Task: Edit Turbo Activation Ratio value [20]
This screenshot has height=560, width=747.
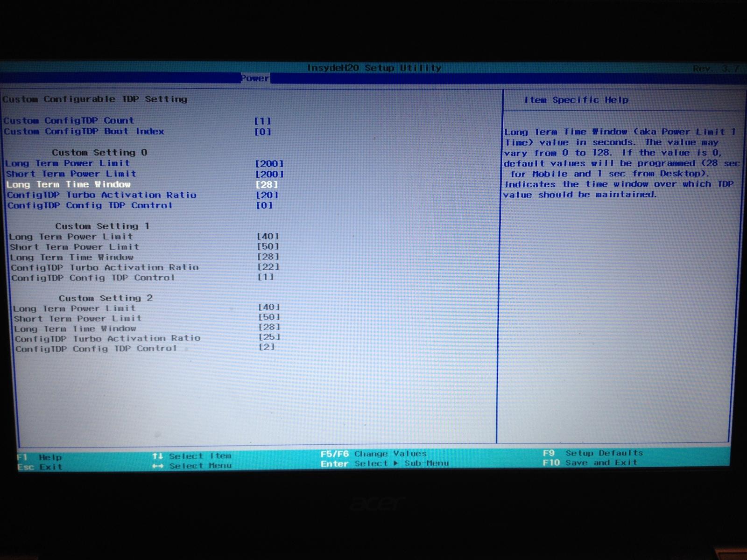Action: click(x=267, y=195)
